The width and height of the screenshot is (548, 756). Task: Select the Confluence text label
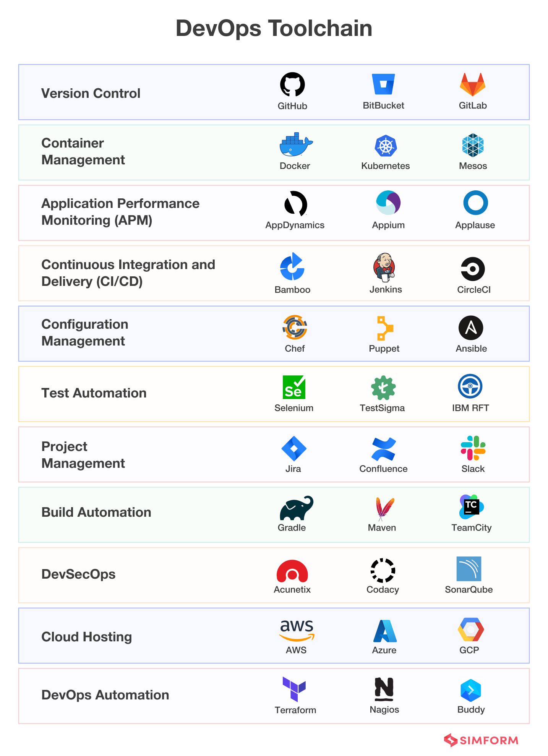pos(383,469)
